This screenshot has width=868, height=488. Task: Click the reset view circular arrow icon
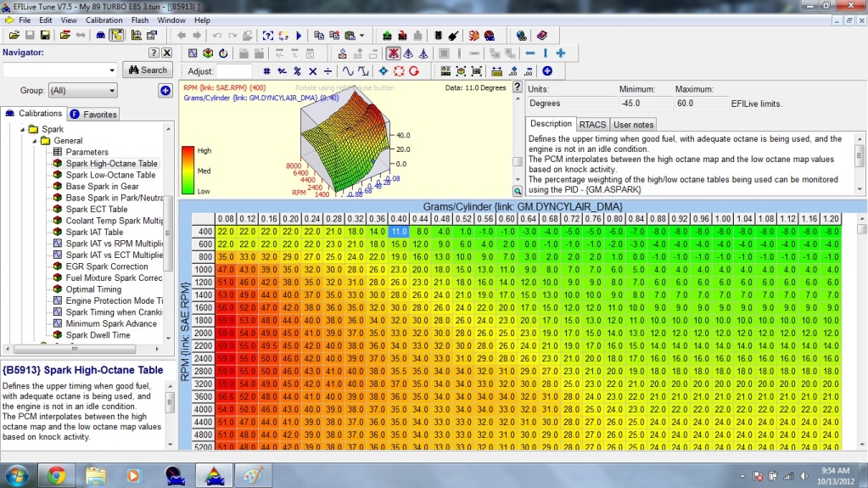pyautogui.click(x=223, y=53)
